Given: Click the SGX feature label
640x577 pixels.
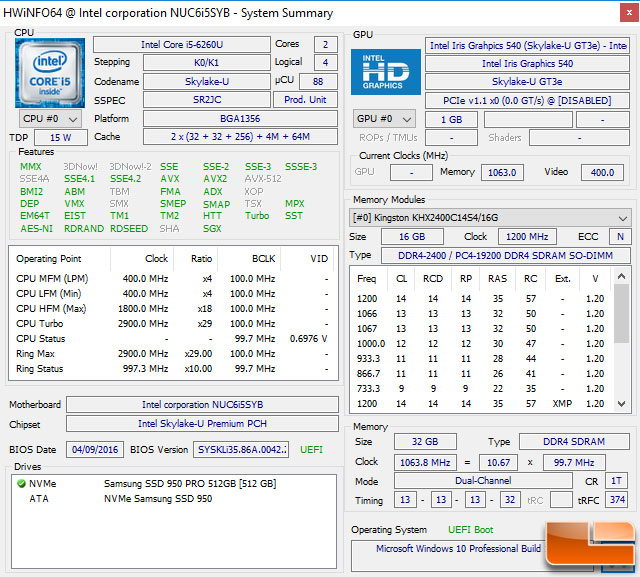Looking at the screenshot, I should coord(212,229).
